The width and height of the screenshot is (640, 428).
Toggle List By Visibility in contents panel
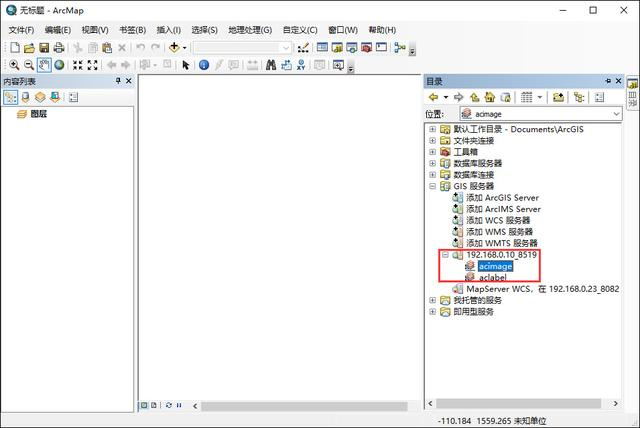[40, 97]
